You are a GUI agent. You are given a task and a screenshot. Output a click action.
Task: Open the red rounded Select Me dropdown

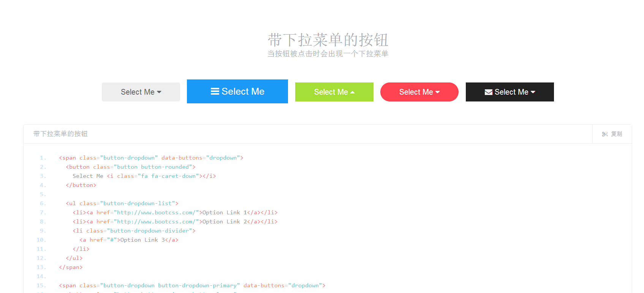coord(419,92)
